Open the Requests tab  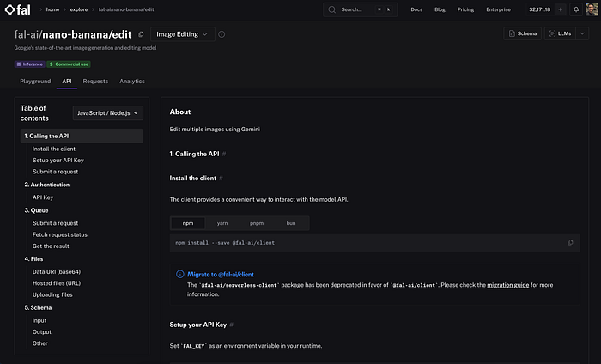click(x=95, y=82)
